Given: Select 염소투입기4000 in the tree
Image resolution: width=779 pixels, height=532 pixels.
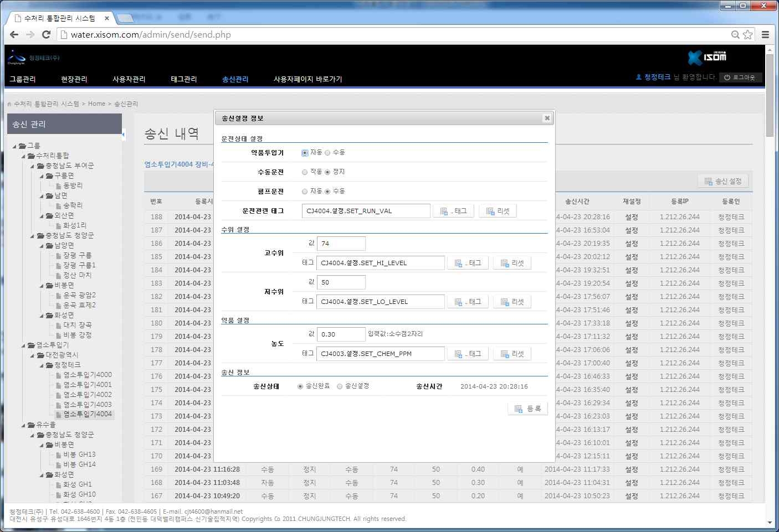Looking at the screenshot, I should tap(88, 375).
